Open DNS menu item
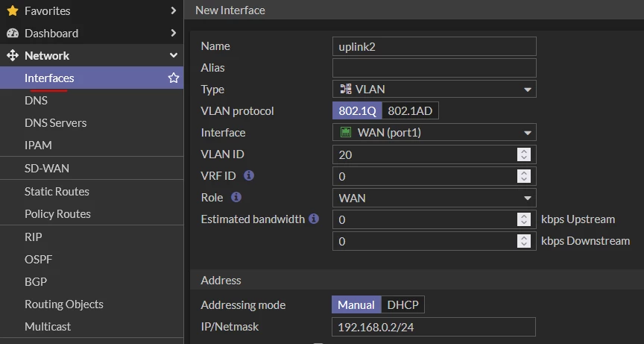 click(92, 100)
